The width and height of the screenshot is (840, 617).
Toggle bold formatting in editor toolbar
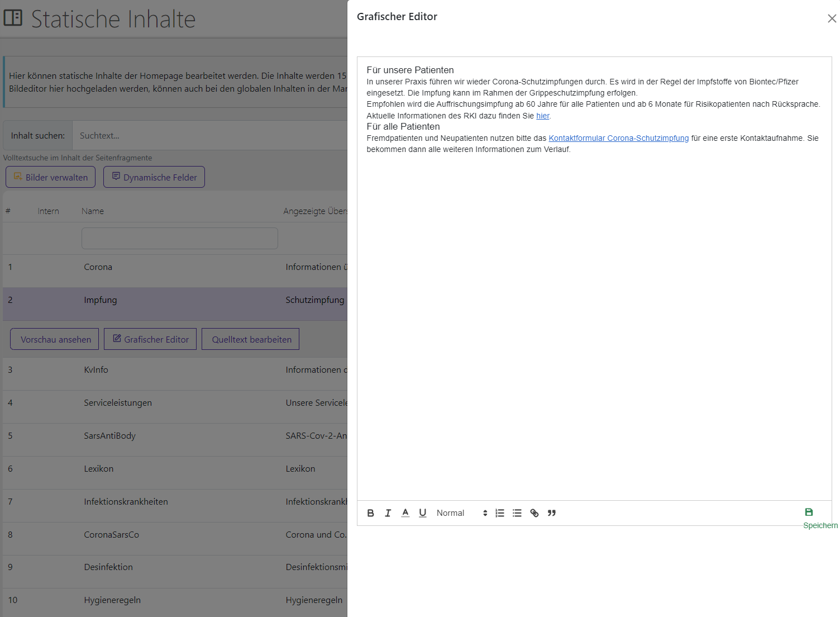click(370, 513)
